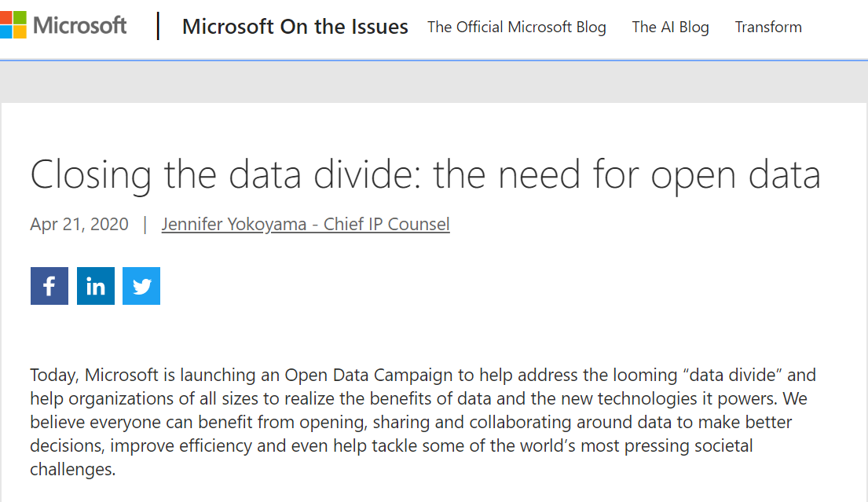Open The AI Blog
The height and width of the screenshot is (502, 868).
[x=670, y=27]
